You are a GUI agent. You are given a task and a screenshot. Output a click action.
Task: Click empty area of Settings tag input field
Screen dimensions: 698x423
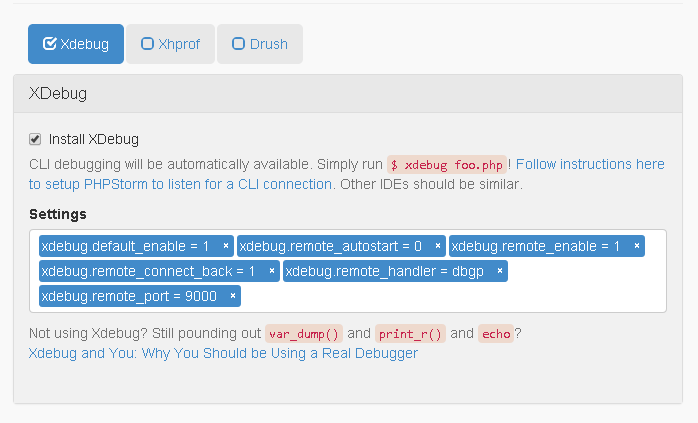pos(452,296)
